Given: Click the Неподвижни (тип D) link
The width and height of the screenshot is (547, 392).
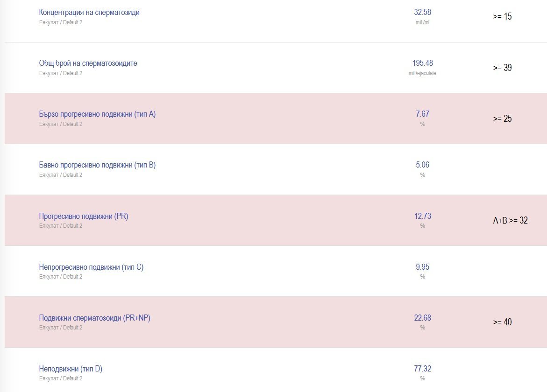Looking at the screenshot, I should 71,369.
